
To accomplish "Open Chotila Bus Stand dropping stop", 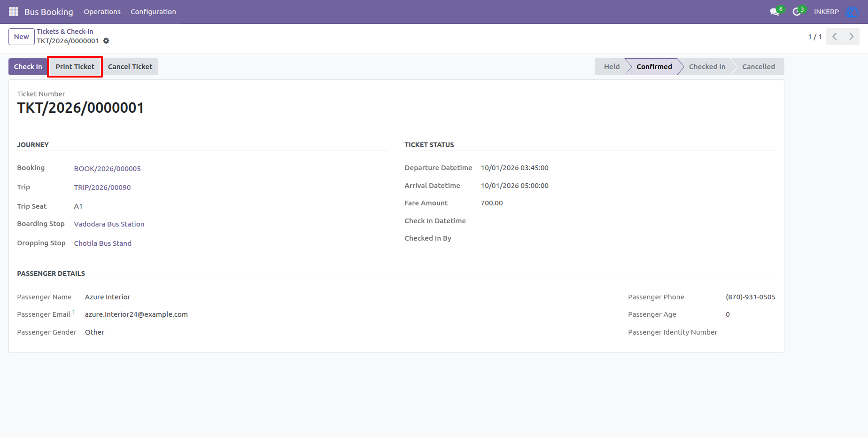I will (103, 243).
